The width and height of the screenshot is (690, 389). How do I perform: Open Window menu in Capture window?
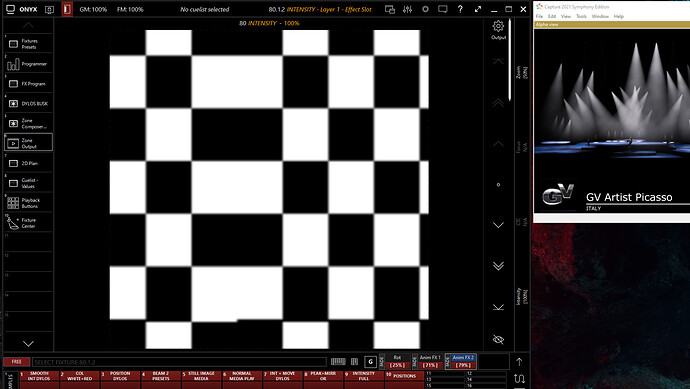(x=600, y=16)
